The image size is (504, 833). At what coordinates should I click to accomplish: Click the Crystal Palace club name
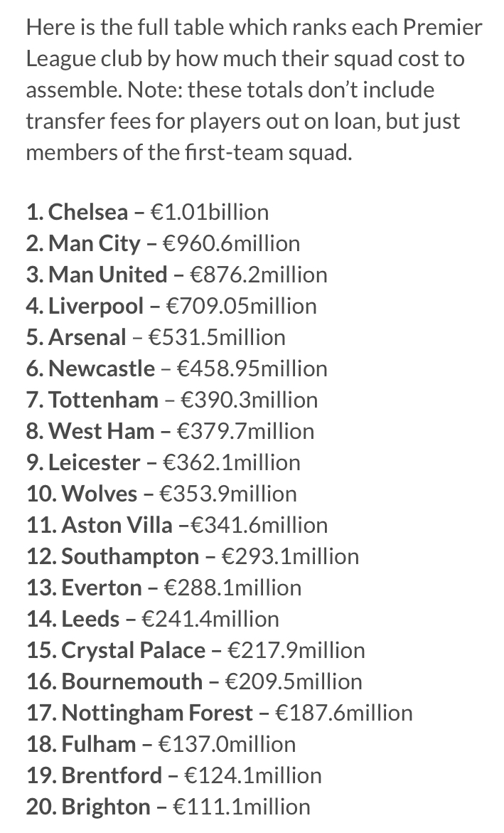coord(134,650)
